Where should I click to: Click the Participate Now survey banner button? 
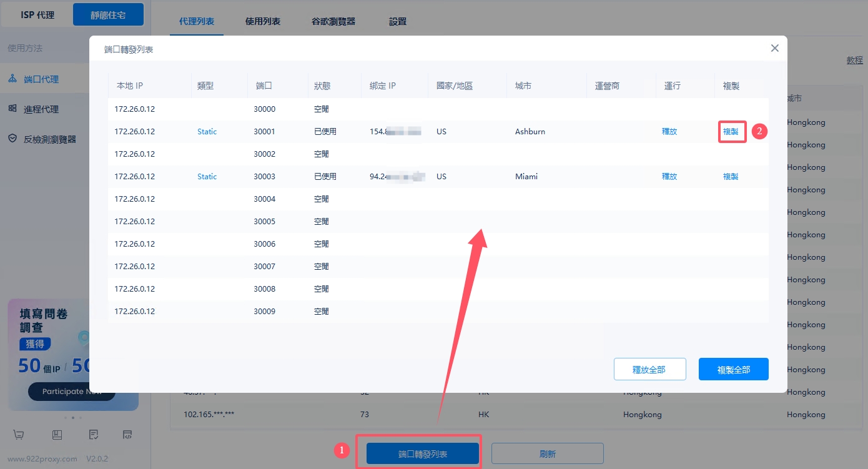coord(72,392)
